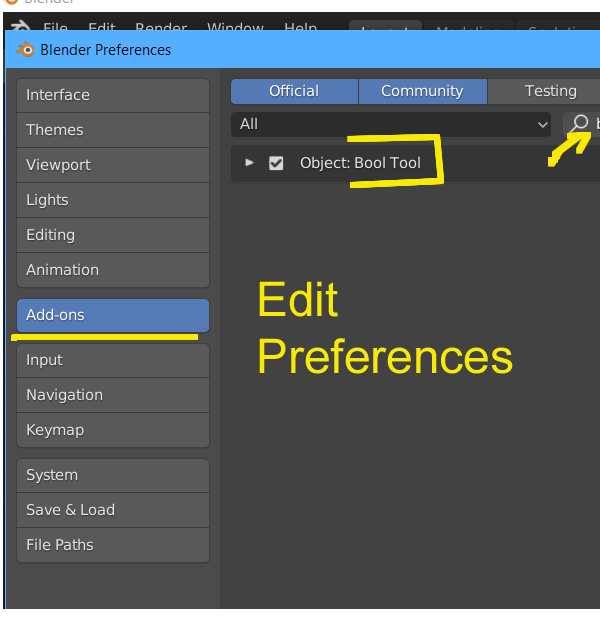Expand the Object: Bool Tool add-on details
Image resolution: width=600 pixels, height=624 pixels.
point(250,162)
